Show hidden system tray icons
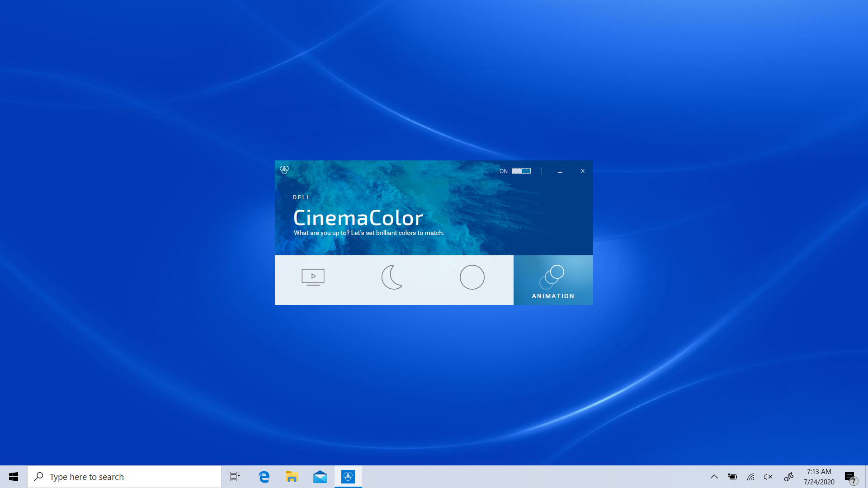 (714, 477)
